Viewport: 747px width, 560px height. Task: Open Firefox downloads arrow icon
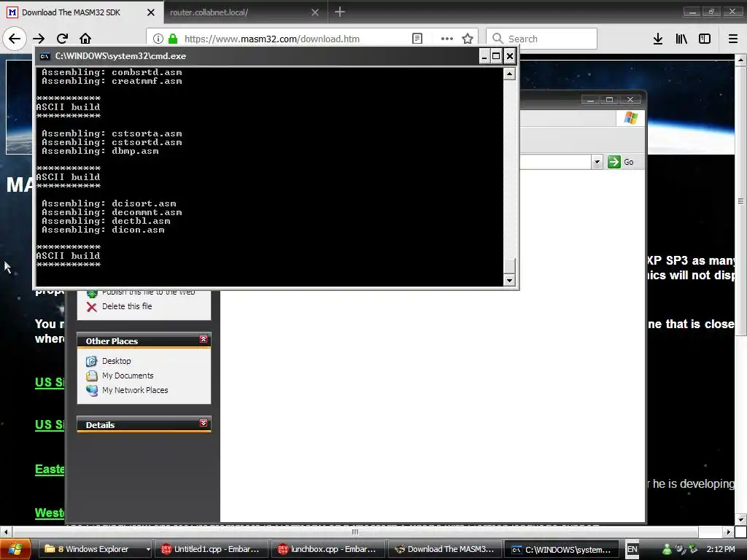(x=658, y=39)
